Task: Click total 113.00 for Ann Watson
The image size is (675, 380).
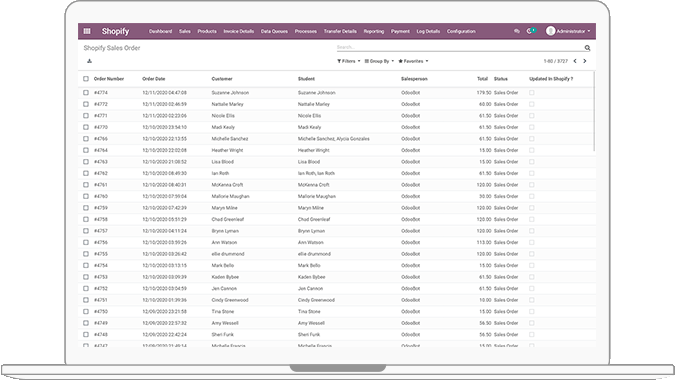Action: (x=484, y=242)
